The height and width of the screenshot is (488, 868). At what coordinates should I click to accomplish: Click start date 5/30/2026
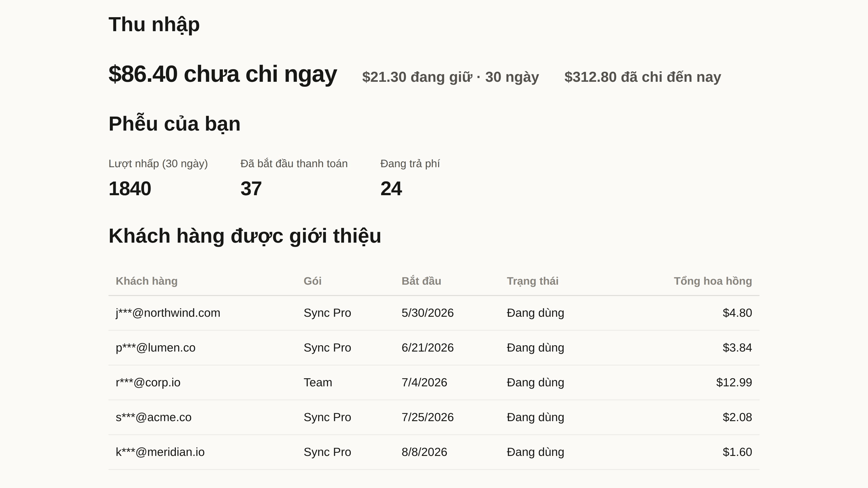pyautogui.click(x=428, y=313)
